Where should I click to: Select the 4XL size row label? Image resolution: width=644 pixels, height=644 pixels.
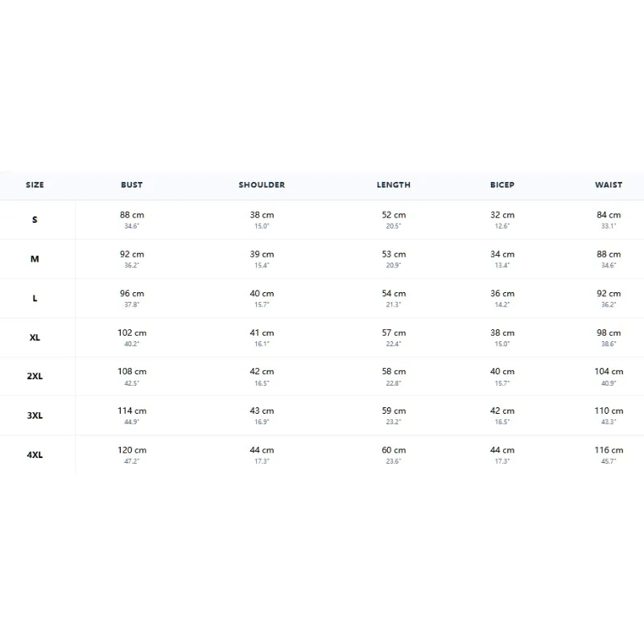pos(35,455)
